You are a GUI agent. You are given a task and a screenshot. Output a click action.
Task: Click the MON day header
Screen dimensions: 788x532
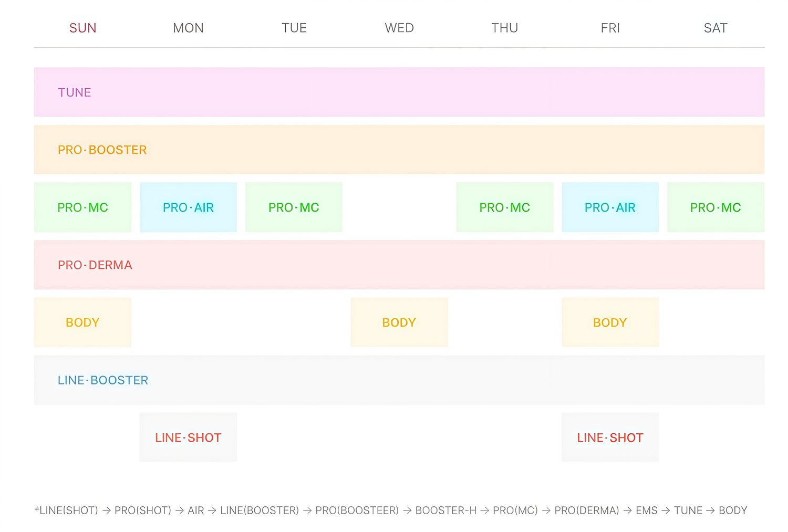coord(188,28)
